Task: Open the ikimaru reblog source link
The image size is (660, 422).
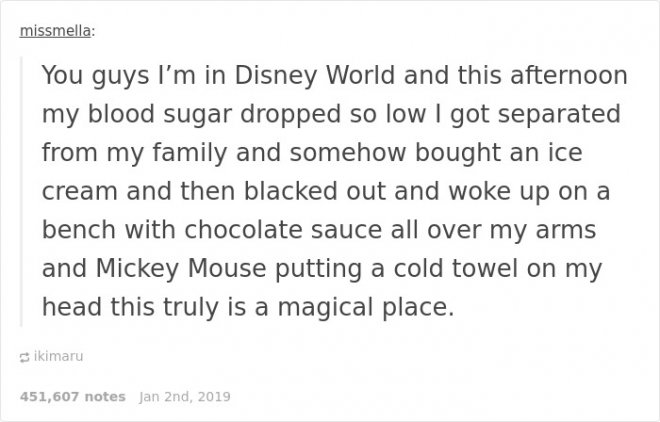Action: click(56, 354)
